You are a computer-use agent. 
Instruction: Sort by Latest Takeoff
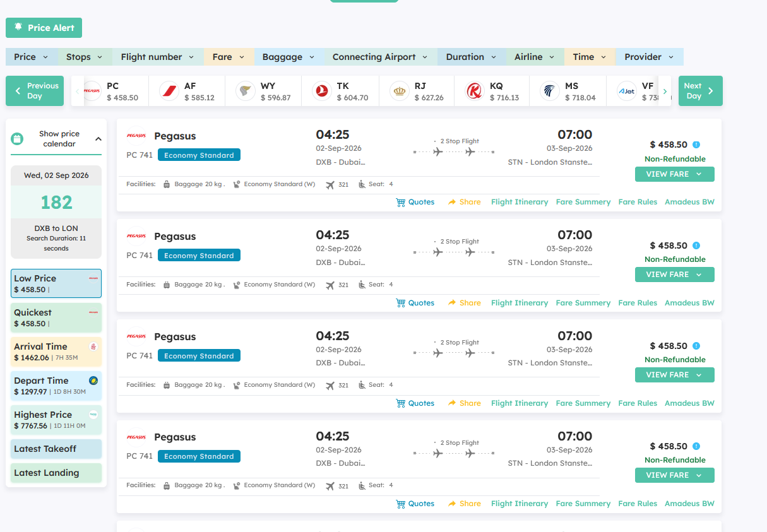coord(56,449)
